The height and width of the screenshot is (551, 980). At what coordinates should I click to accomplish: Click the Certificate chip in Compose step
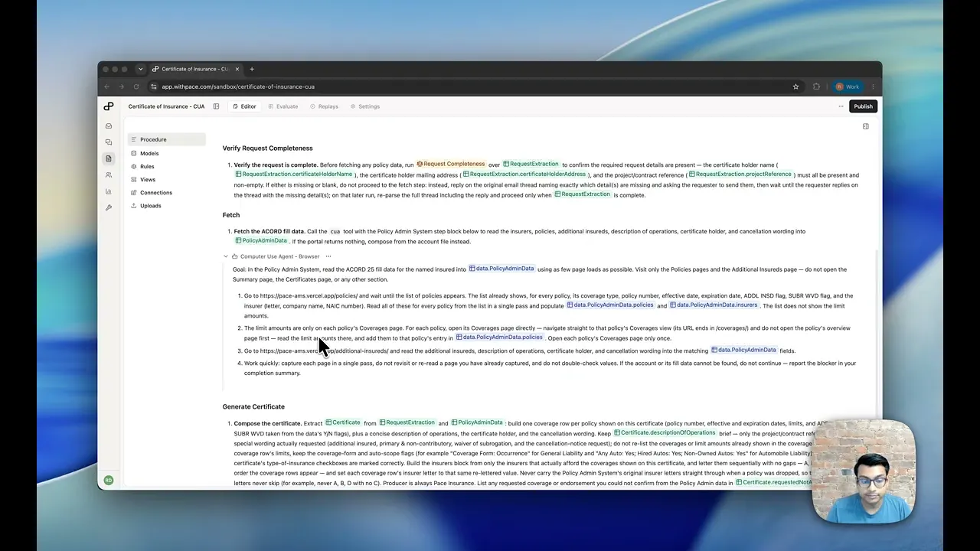click(343, 422)
